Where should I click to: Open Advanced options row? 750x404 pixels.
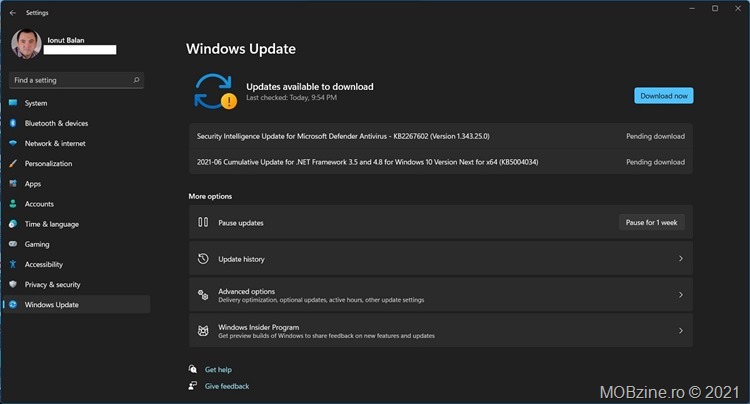click(x=441, y=295)
